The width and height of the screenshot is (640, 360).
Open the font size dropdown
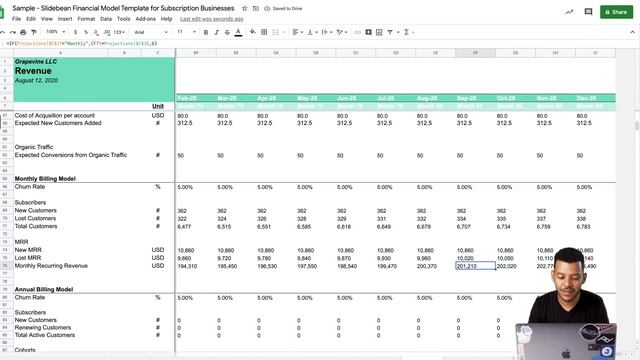(x=187, y=32)
